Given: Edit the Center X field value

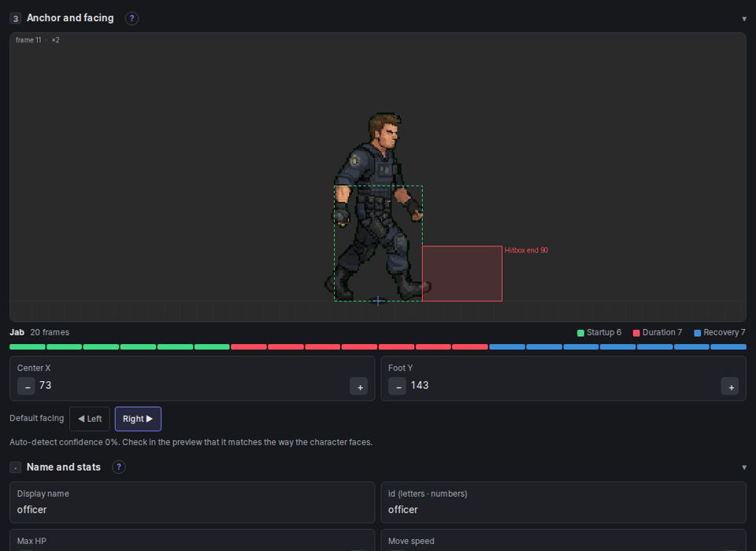Looking at the screenshot, I should (x=192, y=385).
